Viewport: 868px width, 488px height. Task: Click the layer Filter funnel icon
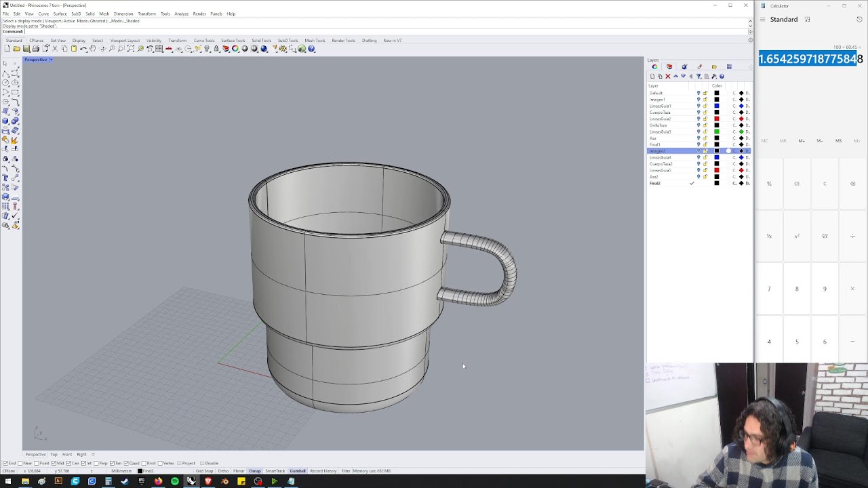tap(698, 77)
